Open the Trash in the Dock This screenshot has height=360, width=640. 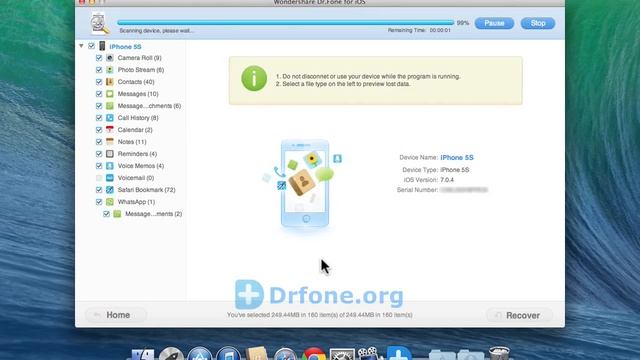point(499,353)
